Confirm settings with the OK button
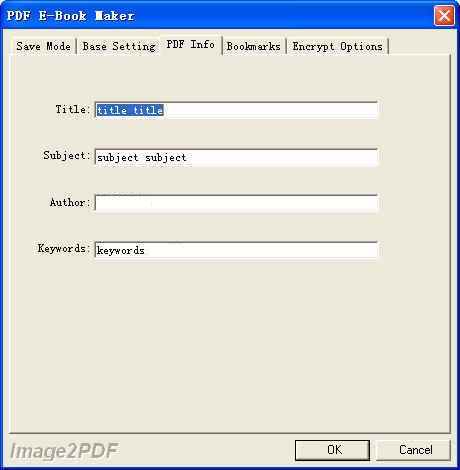 (x=332, y=450)
